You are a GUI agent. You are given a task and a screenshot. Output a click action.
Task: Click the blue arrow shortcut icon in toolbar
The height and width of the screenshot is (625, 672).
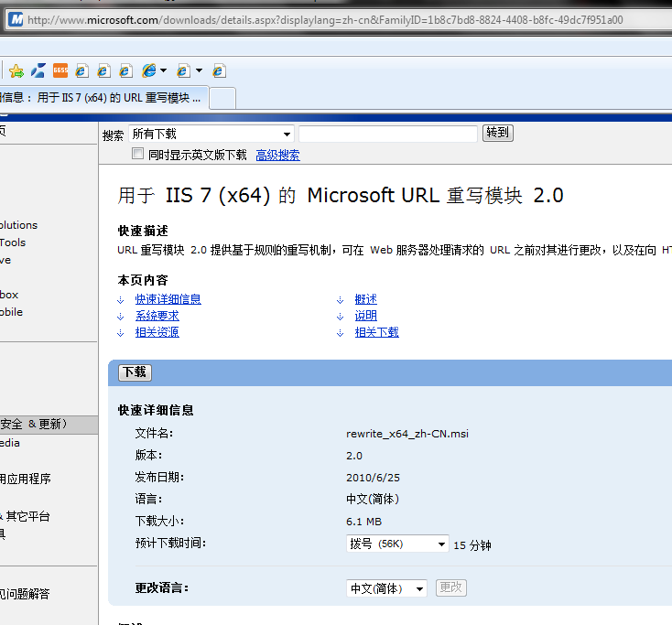pos(38,70)
